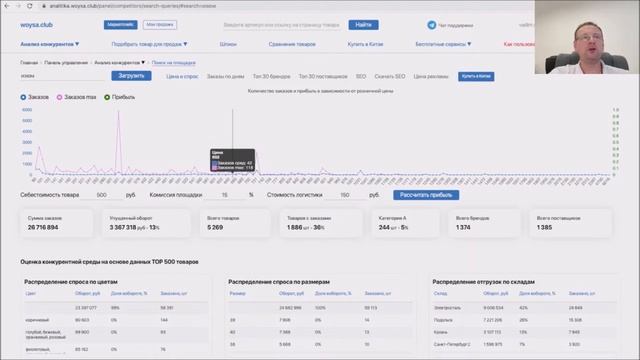Switch to Цена рекламы tab
Image resolution: width=640 pixels, height=360 pixels.
pos(431,76)
